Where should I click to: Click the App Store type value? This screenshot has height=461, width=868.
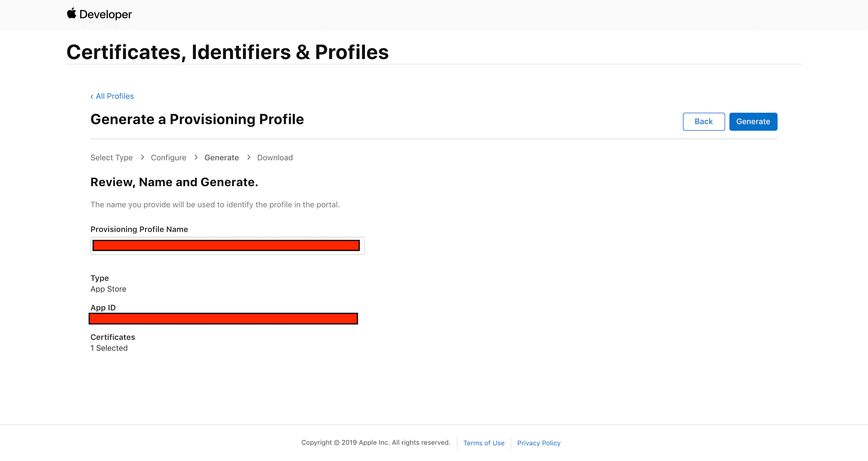tap(108, 289)
